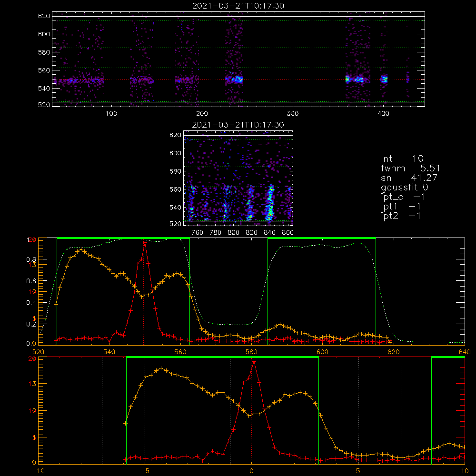Click the red peak near 550 in transmission plot
Screen dimensions: 476x476
pos(145,242)
